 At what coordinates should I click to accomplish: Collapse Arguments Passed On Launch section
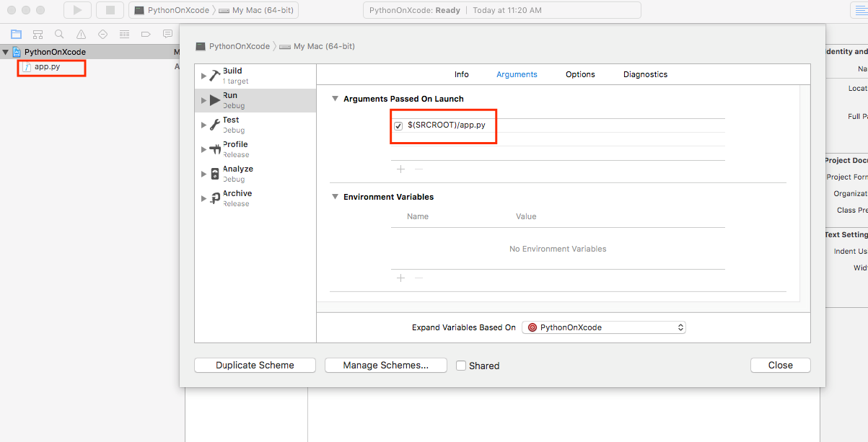pos(335,99)
